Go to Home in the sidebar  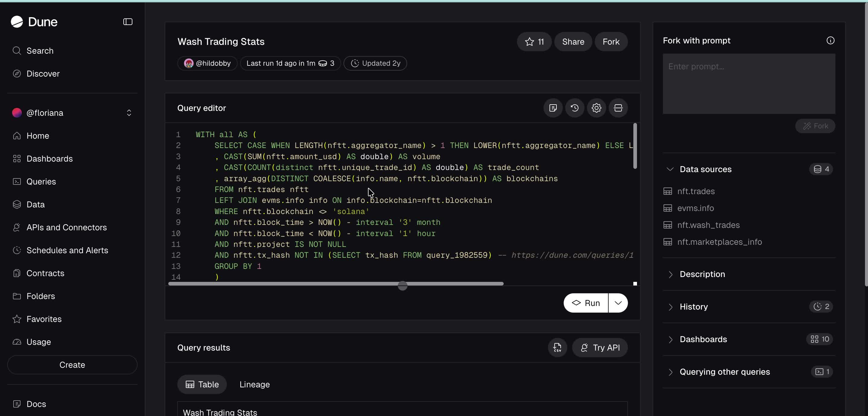click(x=72, y=136)
